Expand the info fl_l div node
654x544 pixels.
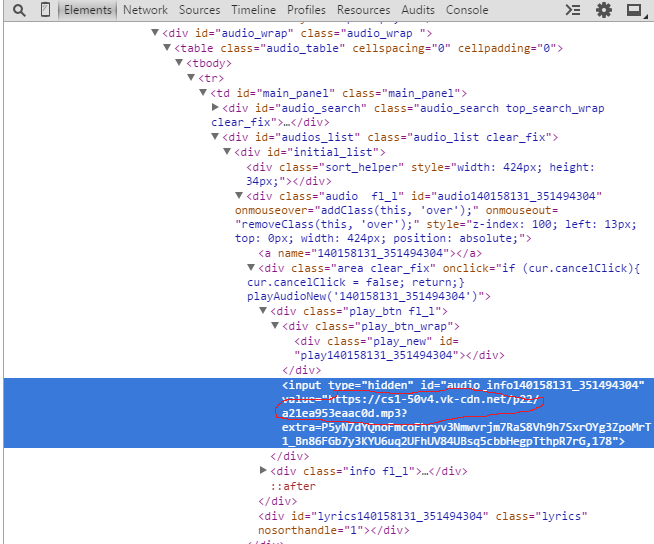point(263,470)
